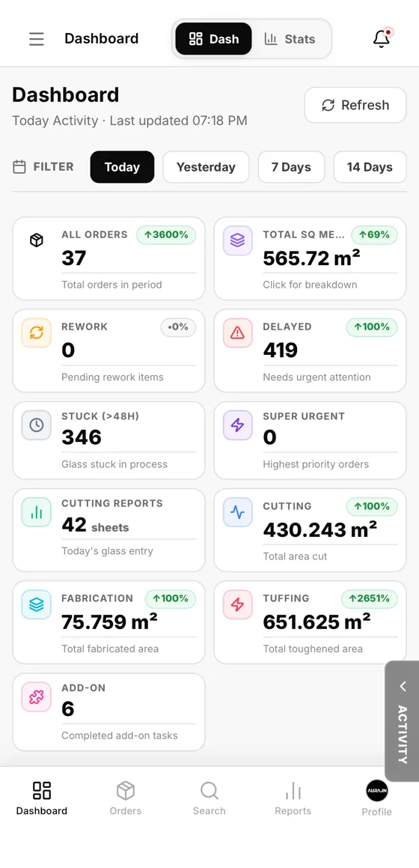Screen dimensions: 419x868
Task: Switch to Dash view toggle
Action: [x=213, y=39]
